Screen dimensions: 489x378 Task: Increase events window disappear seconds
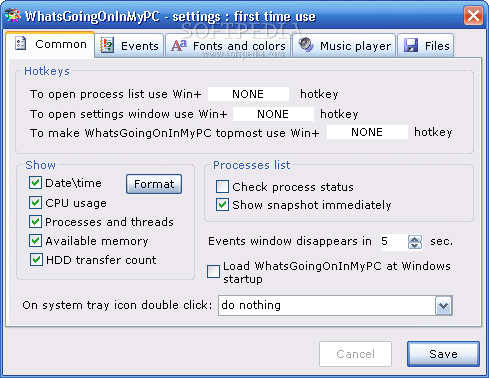tap(415, 239)
